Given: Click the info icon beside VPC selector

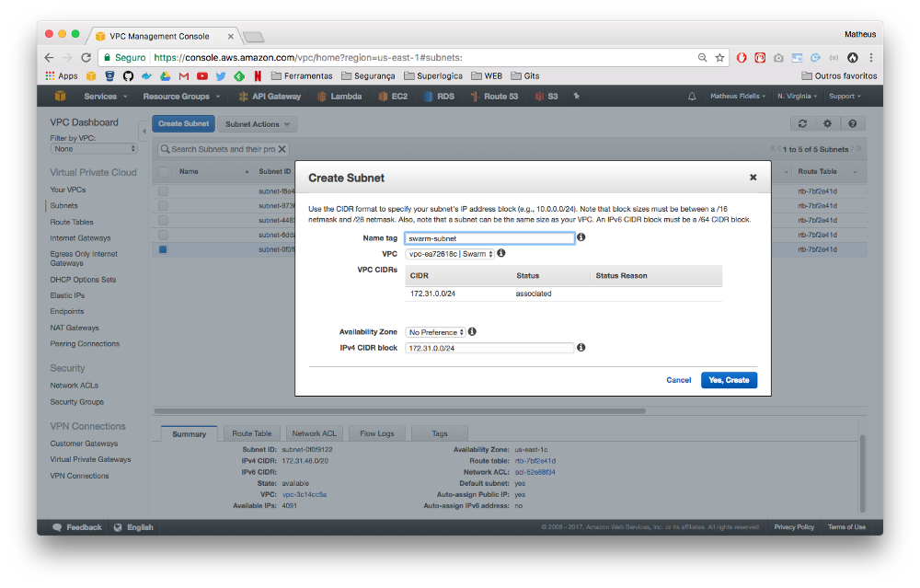Looking at the screenshot, I should click(x=501, y=253).
